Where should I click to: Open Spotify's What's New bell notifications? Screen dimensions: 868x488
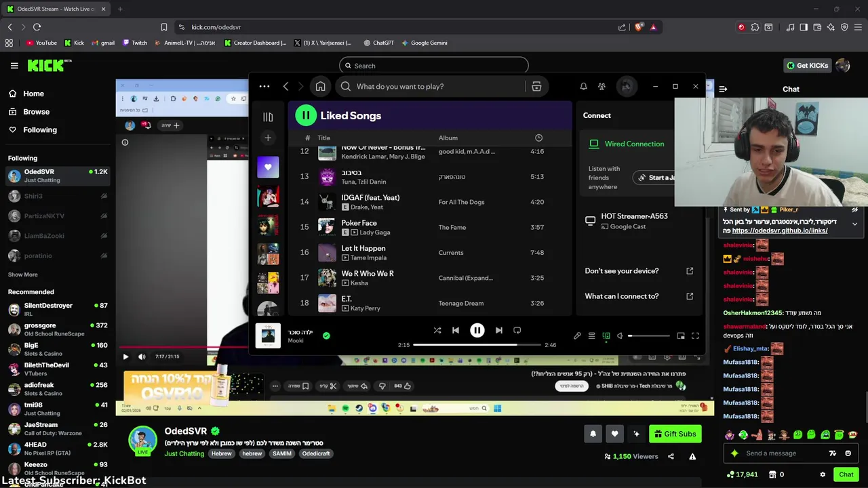click(583, 86)
